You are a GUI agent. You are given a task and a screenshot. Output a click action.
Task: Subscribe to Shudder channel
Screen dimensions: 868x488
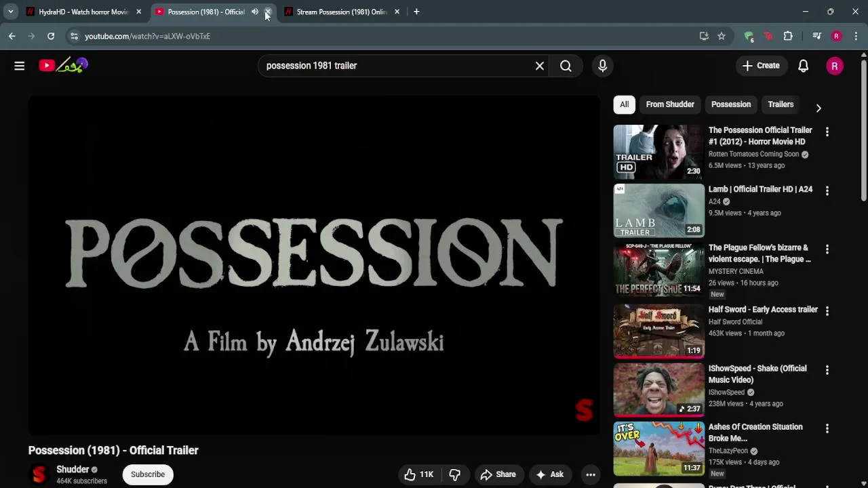(148, 474)
